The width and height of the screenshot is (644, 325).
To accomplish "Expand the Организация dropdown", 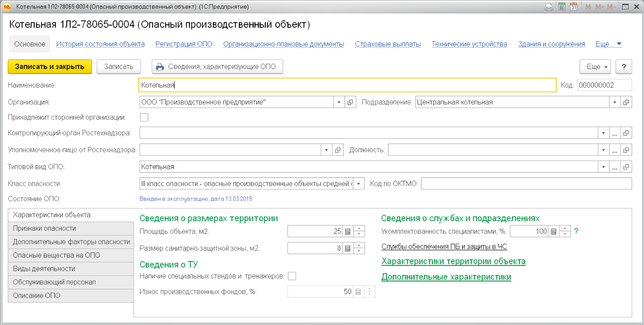I will tap(339, 102).
